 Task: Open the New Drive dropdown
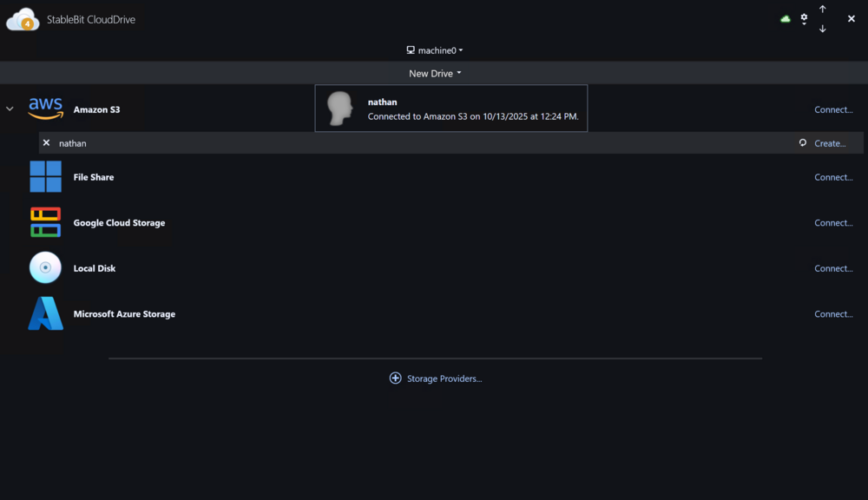[x=435, y=73]
